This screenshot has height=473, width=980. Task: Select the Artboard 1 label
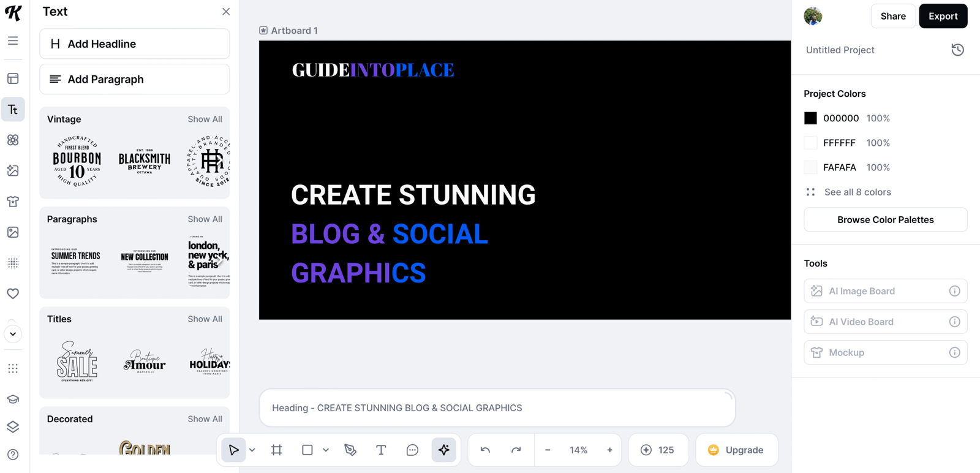coord(288,31)
